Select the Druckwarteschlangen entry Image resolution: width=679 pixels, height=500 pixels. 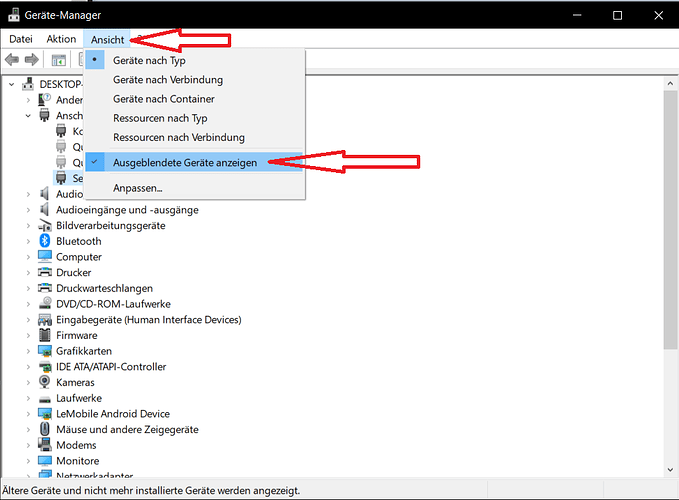coord(104,288)
